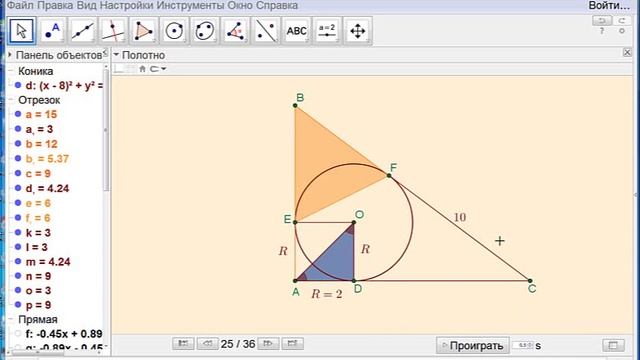Image resolution: width=640 pixels, height=360 pixels.
Task: Click the home standard view icon
Action: click(142, 69)
